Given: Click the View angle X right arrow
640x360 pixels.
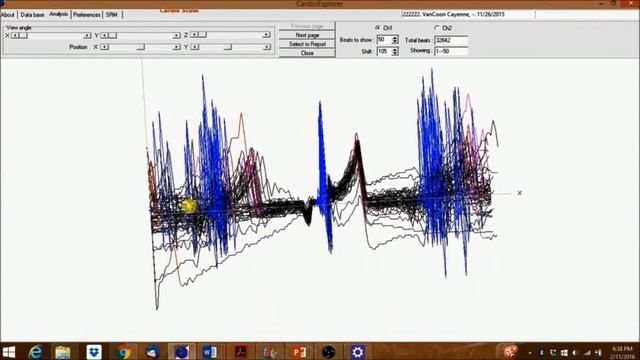Looking at the screenshot, I should pos(87,36).
